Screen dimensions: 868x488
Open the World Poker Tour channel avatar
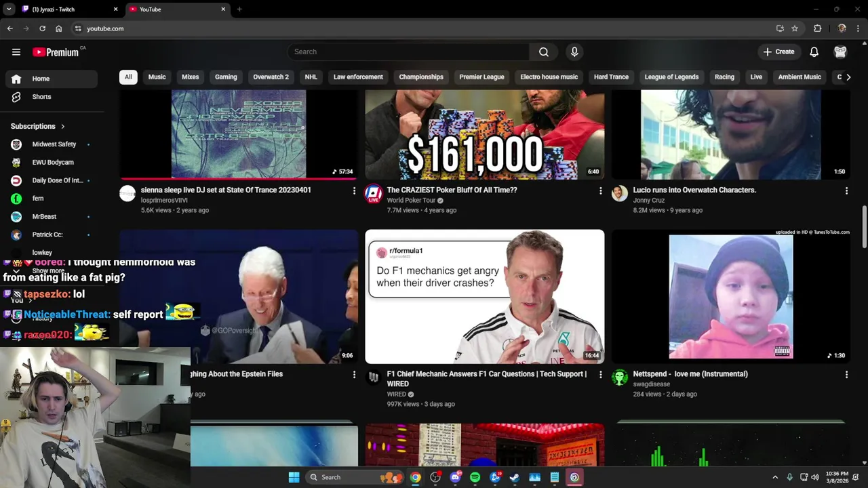click(x=374, y=194)
